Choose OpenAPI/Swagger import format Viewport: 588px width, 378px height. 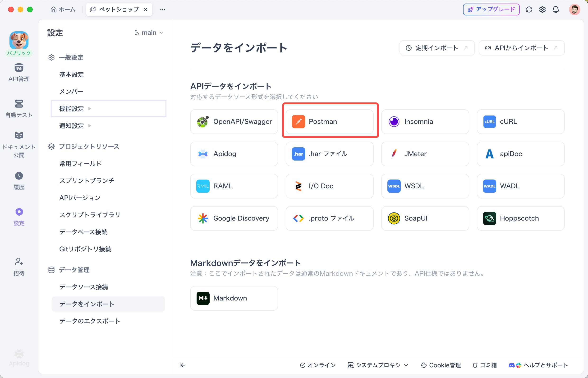[x=234, y=121]
